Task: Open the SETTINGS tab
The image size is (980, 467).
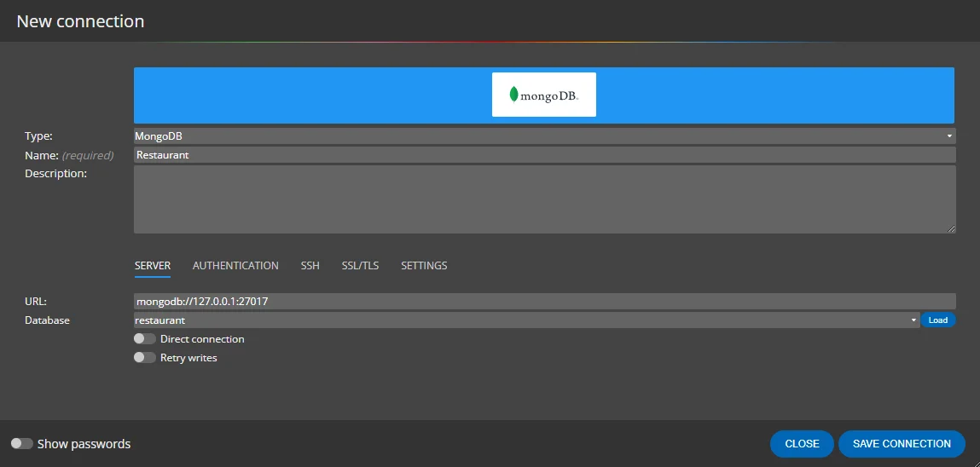Action: point(424,265)
